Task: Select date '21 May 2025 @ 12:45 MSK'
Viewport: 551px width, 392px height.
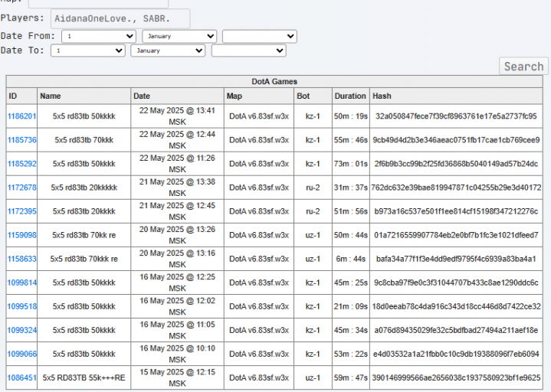Action: tap(178, 211)
